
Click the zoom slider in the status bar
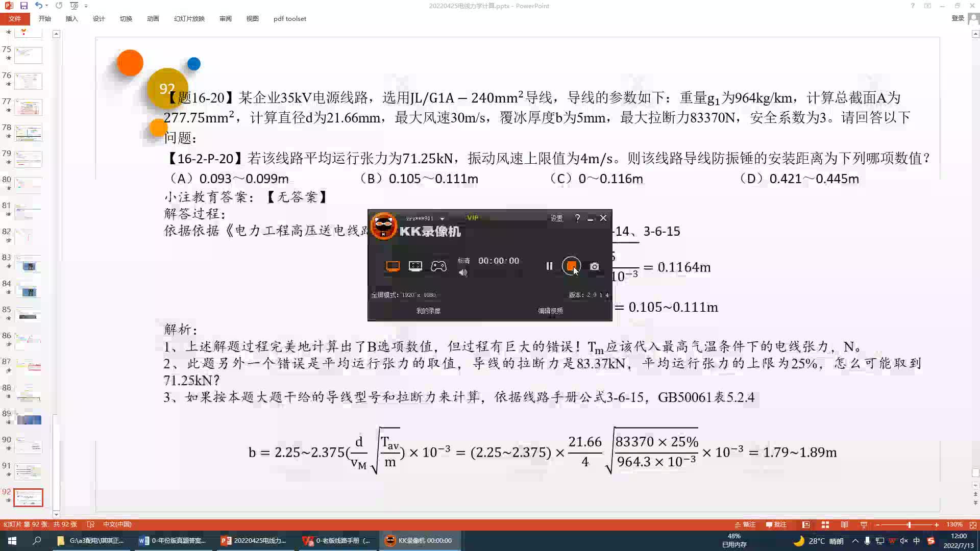click(x=909, y=524)
